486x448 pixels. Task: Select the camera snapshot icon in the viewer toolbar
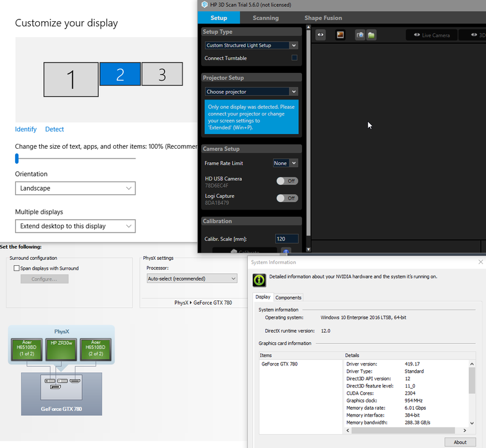coord(360,35)
